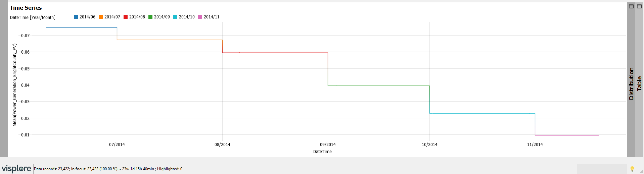This screenshot has height=174, width=644.
Task: Switch to the Table tab
Action: coord(639,83)
